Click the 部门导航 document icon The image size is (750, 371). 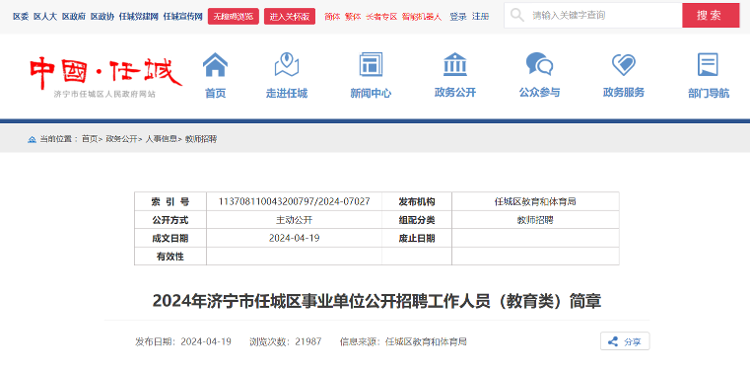pos(708,65)
